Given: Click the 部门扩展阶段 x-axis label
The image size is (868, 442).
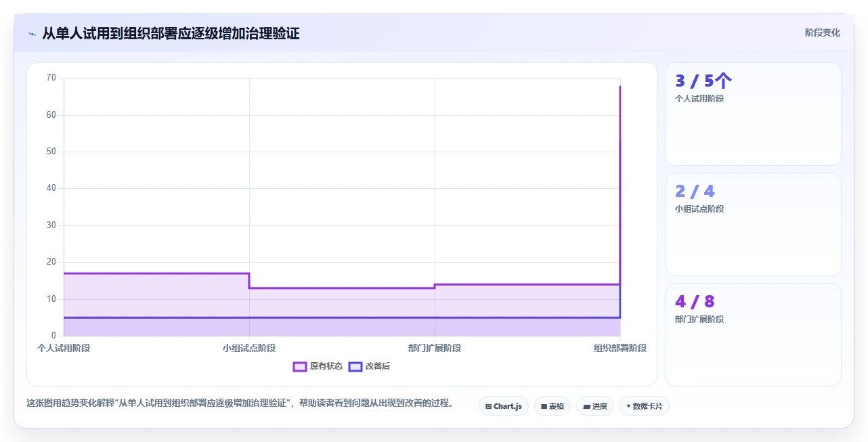Looking at the screenshot, I should (435, 348).
